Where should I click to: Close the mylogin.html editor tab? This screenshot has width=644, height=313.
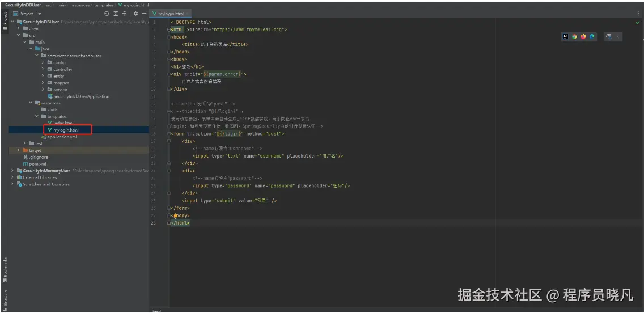point(187,14)
